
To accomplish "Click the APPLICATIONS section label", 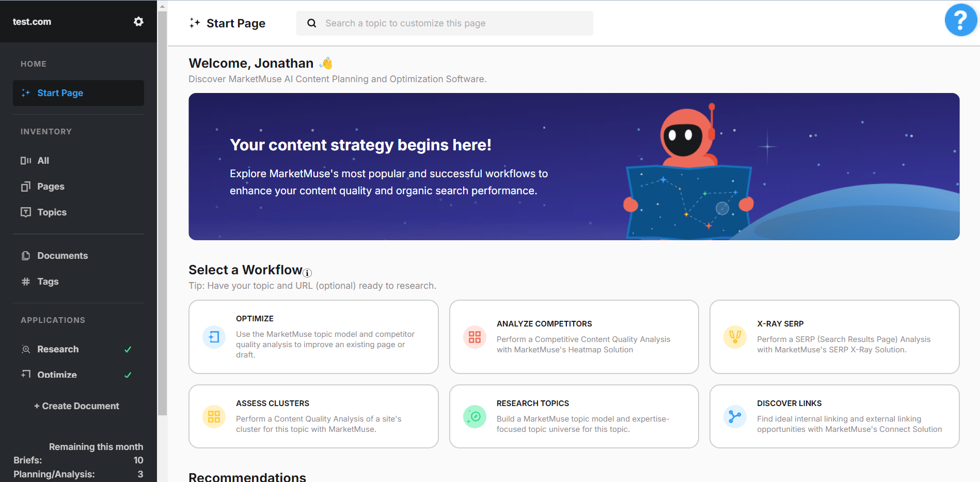I will pyautogui.click(x=53, y=320).
